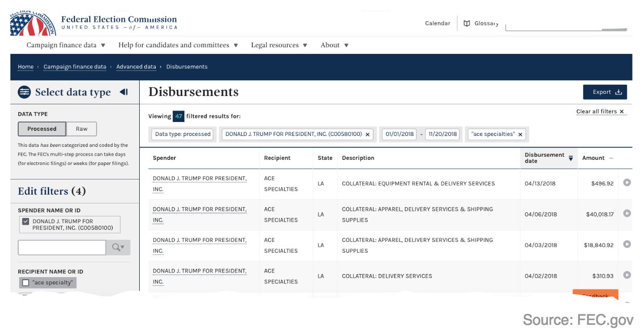Viewport: 644px width, 329px height.
Task: Click description "EQUIPMENT RENTAL & DELIVERY SERVICES"
Action: (x=437, y=183)
